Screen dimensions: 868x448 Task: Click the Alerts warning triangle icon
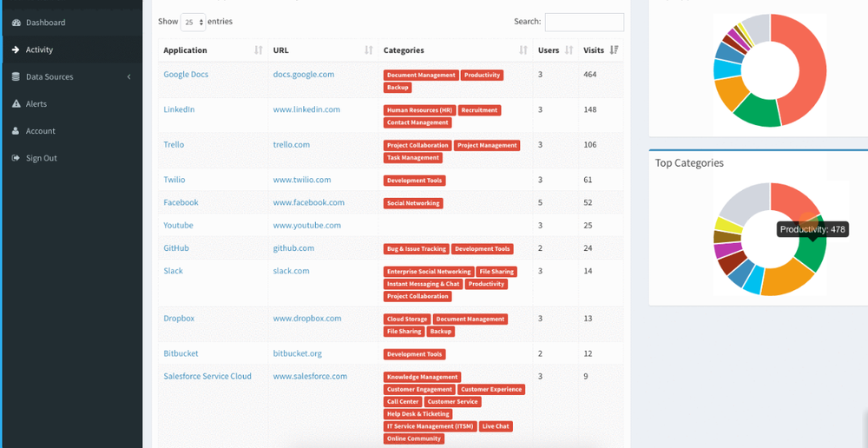pos(16,104)
